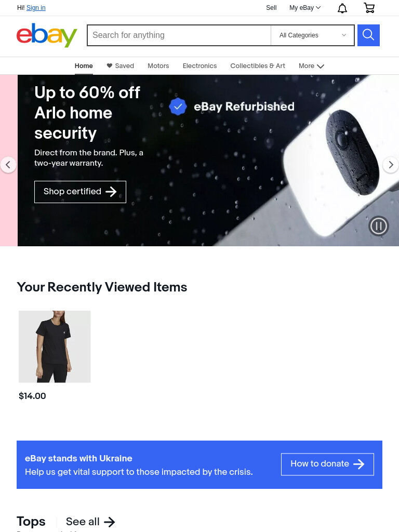Open the Electronics tab
Image resolution: width=399 pixels, height=532 pixels.
[x=199, y=66]
